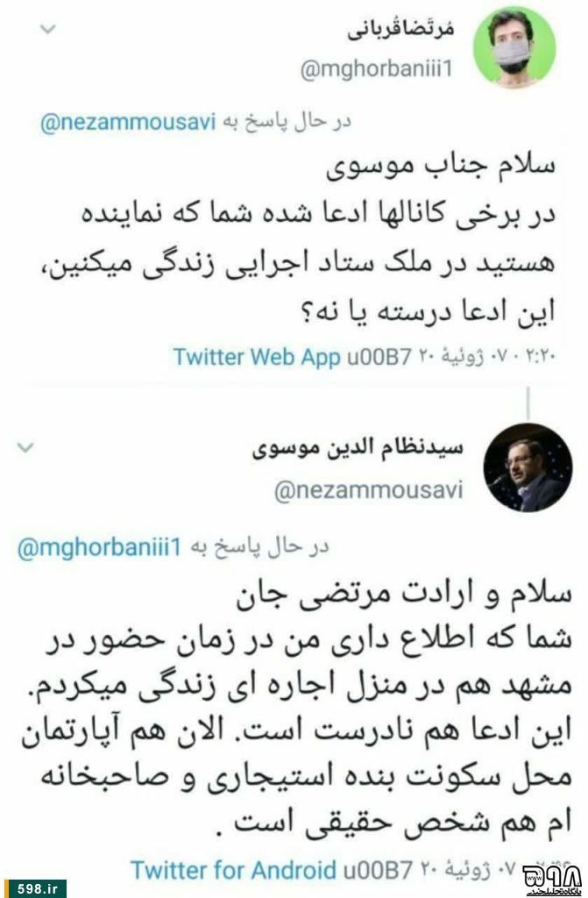Open display name سیدنظام الدین موسوی profile
The image size is (588, 898).
point(358,448)
